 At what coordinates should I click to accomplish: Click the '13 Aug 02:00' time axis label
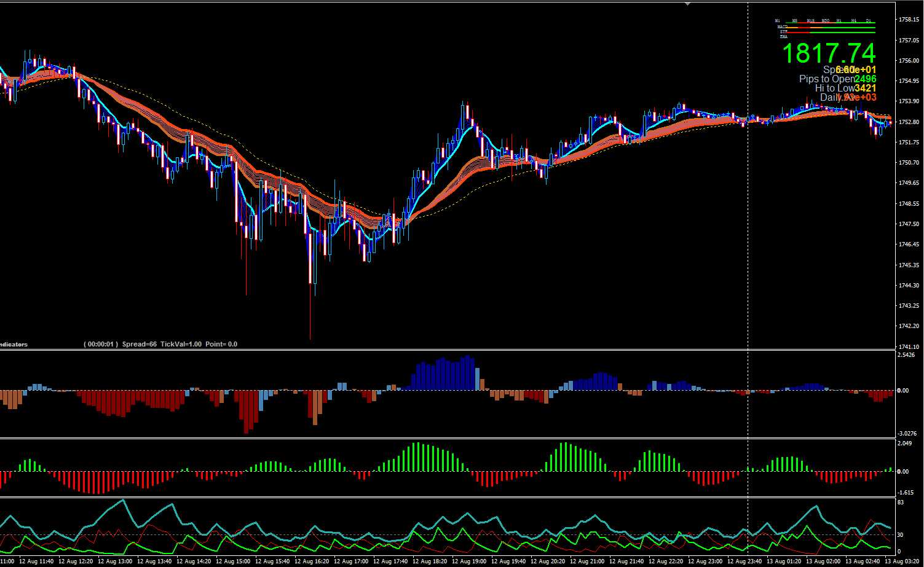(823, 561)
